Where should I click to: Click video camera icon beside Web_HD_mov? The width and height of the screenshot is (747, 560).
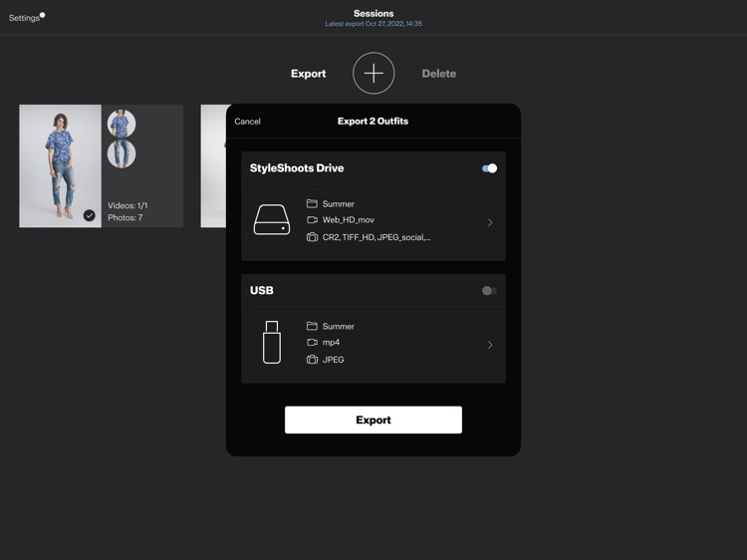click(312, 219)
